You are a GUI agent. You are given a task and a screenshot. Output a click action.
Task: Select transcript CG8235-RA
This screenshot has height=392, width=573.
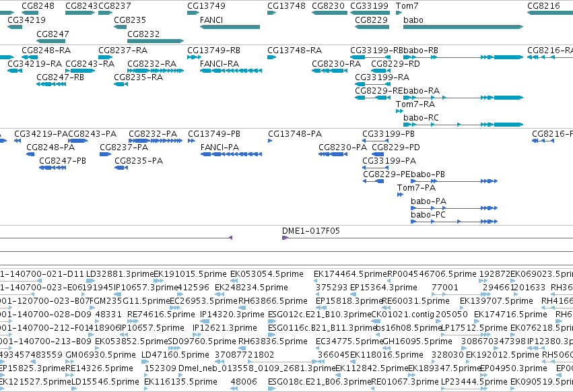coord(121,84)
